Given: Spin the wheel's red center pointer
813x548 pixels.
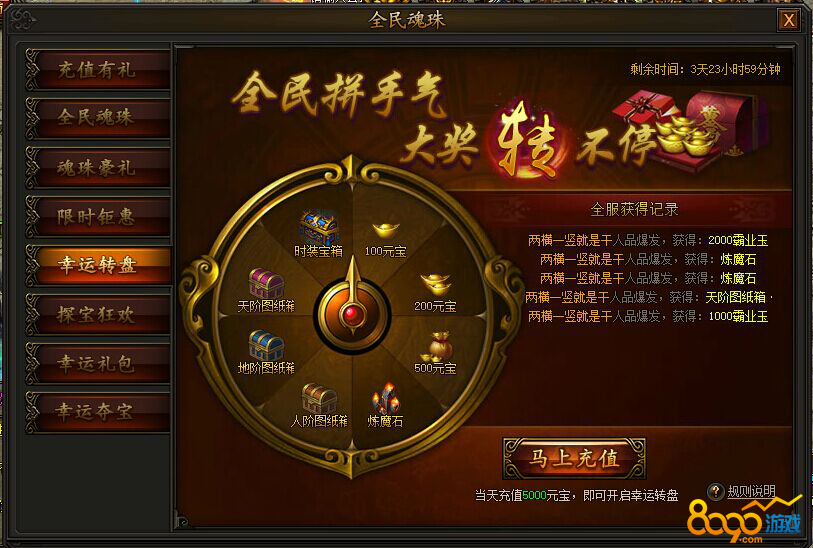Looking at the screenshot, I should click(353, 313).
